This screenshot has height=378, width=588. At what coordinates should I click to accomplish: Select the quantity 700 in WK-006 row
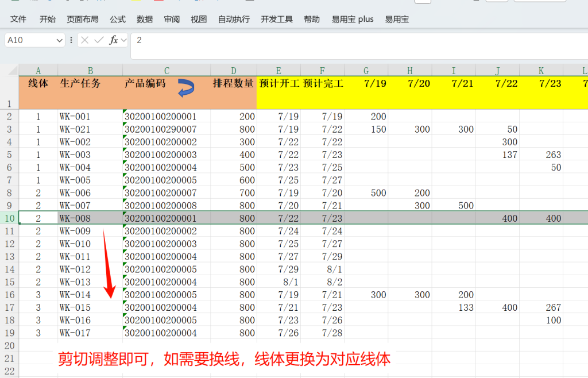click(234, 193)
